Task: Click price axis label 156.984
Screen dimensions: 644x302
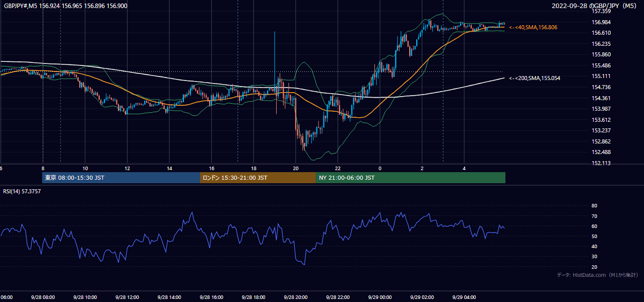Action: (602, 22)
